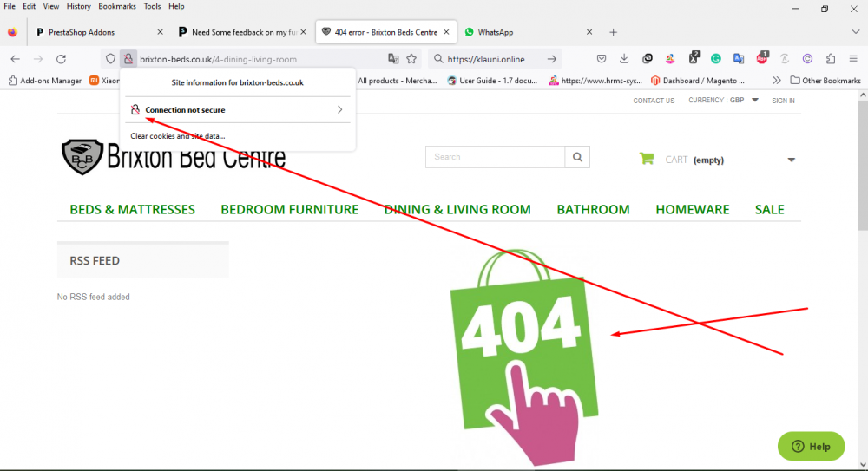Switch to the WhatsApp tab
868x471 pixels.
point(529,32)
